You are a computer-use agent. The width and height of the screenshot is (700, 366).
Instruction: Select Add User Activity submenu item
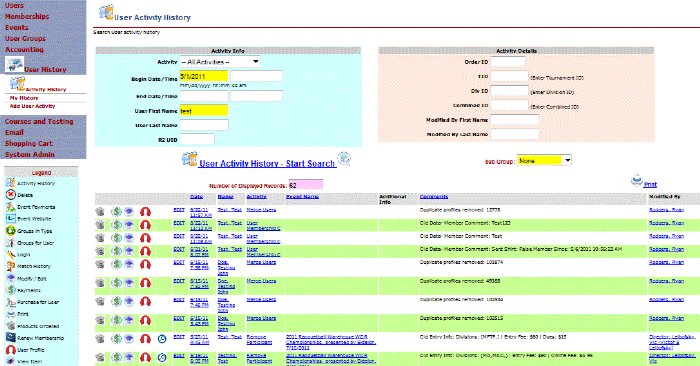tap(33, 106)
